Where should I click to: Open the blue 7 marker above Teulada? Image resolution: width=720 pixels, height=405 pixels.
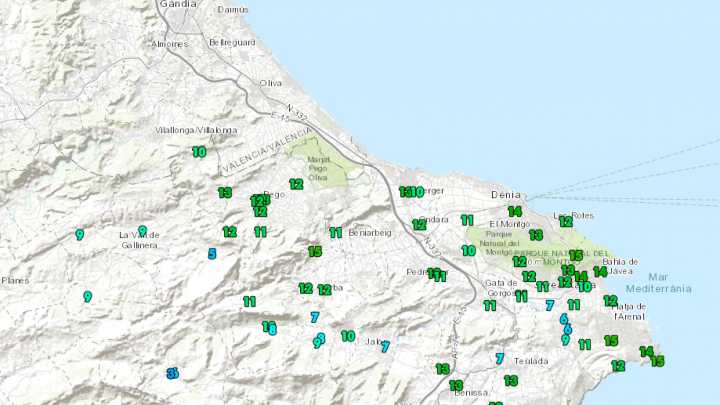(x=499, y=358)
